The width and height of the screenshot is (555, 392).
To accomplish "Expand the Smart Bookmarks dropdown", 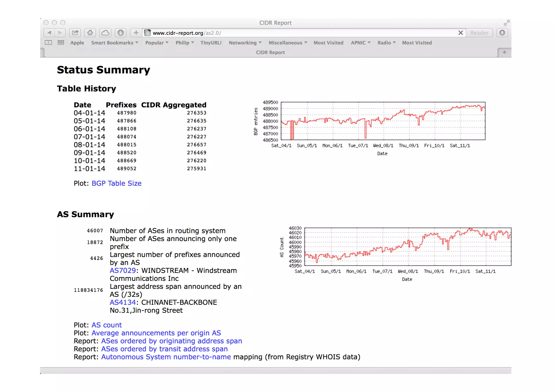I will pos(115,43).
